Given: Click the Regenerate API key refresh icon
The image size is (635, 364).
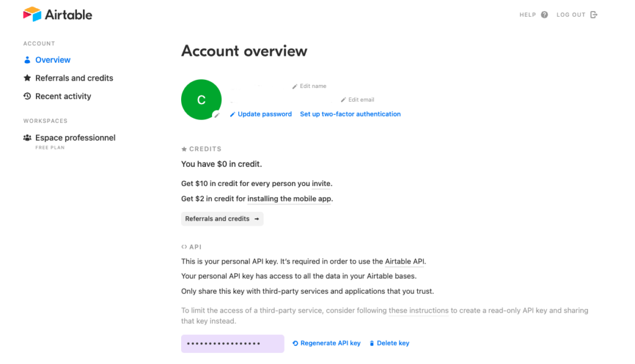Looking at the screenshot, I should tap(296, 344).
